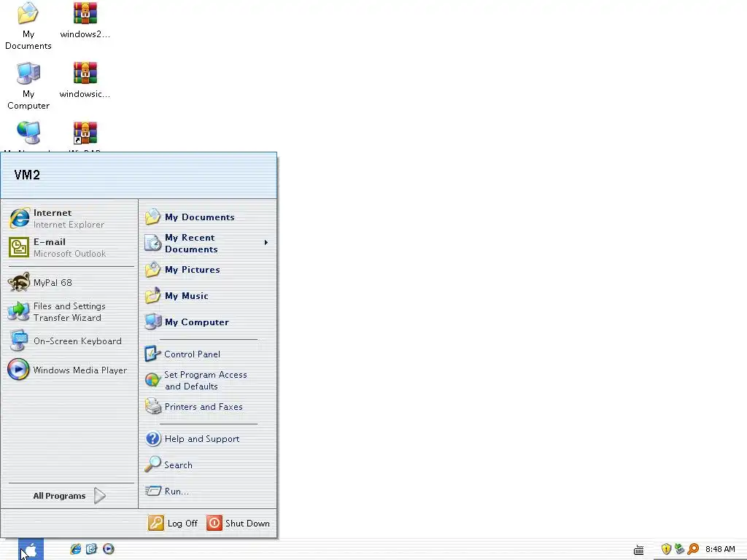The image size is (747, 560).
Task: Click the keyboard icon in taskbar
Action: (638, 550)
